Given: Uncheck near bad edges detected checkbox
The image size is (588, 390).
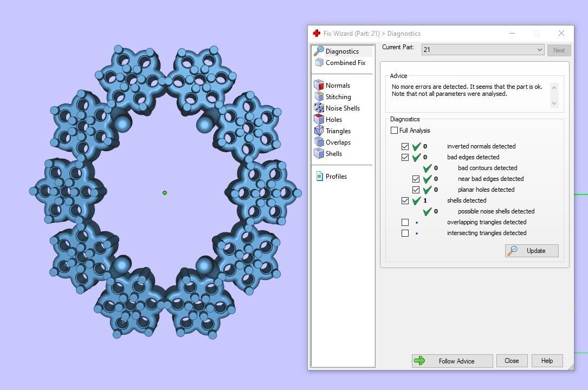Looking at the screenshot, I should tap(416, 179).
